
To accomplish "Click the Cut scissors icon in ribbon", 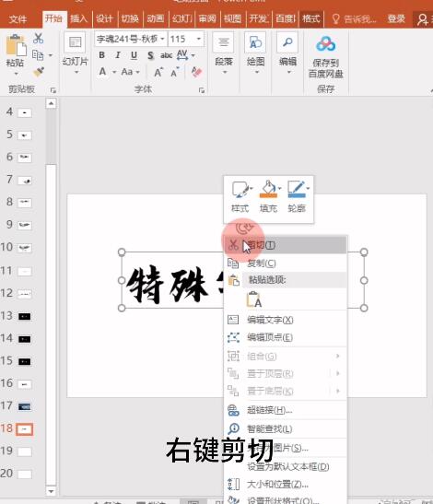I will (x=39, y=39).
